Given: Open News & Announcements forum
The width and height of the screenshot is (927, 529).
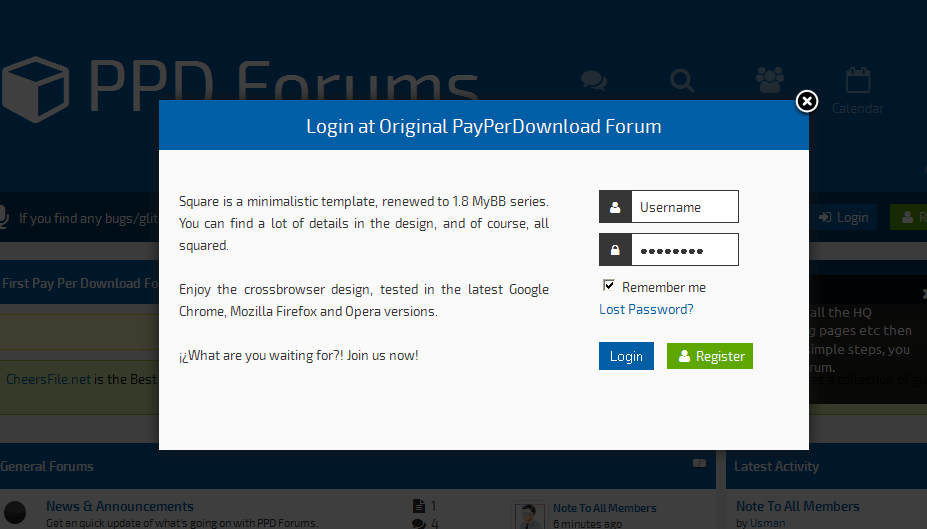Looking at the screenshot, I should click(x=120, y=506).
